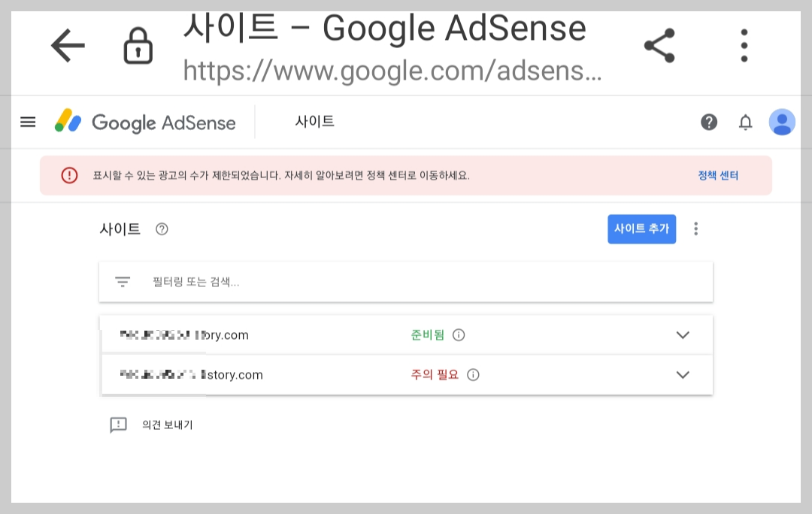
Task: Share the page with the share icon
Action: coord(660,46)
